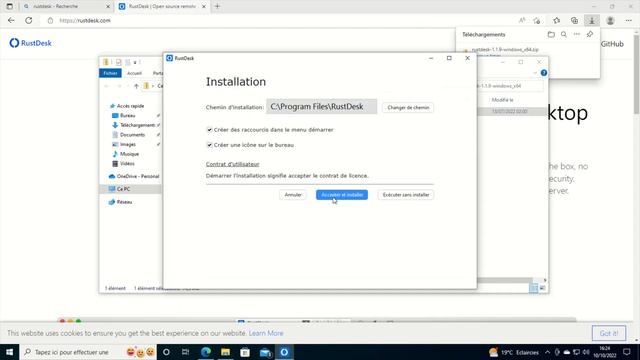Click the RustDesk logo on the website
Image resolution: width=640 pixels, height=360 pixels.
click(31, 43)
